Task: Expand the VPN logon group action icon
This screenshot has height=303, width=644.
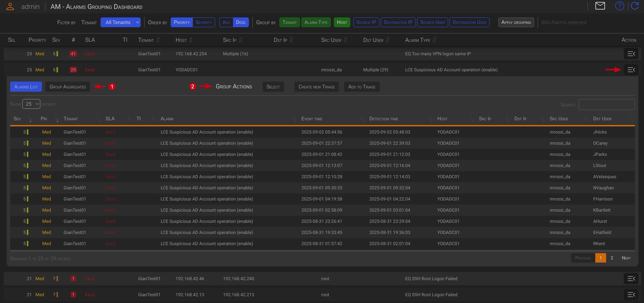Action: [631, 54]
